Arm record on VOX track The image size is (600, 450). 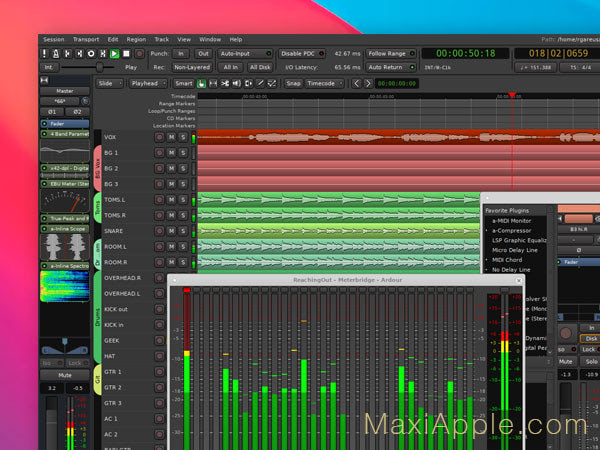159,137
